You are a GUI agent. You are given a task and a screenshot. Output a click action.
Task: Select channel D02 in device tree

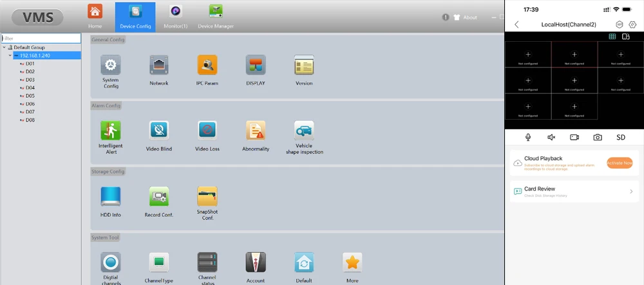30,72
